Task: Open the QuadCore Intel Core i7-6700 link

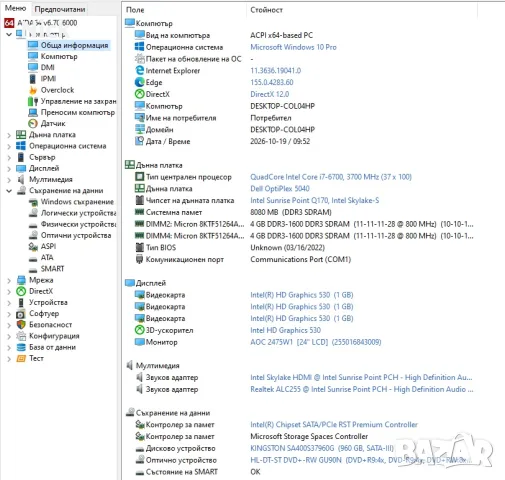Action: click(x=331, y=177)
